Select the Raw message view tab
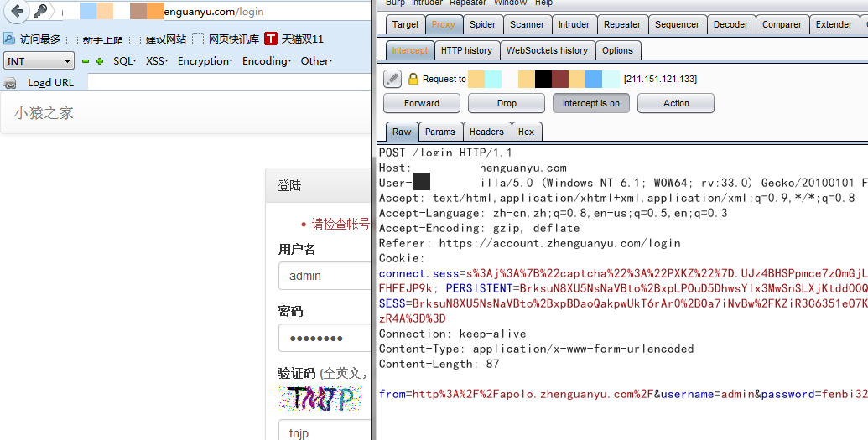Image resolution: width=868 pixels, height=440 pixels. (402, 132)
